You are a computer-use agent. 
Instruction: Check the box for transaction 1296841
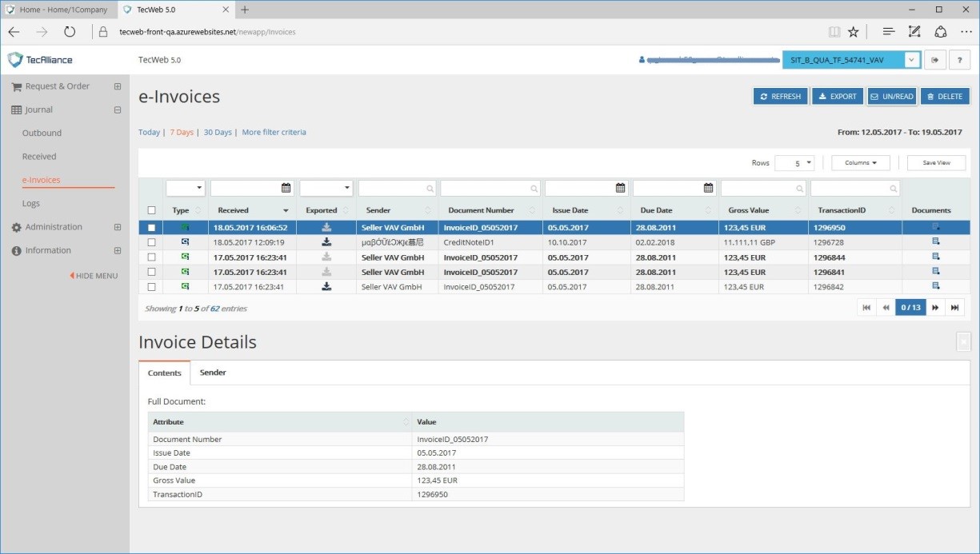(152, 272)
